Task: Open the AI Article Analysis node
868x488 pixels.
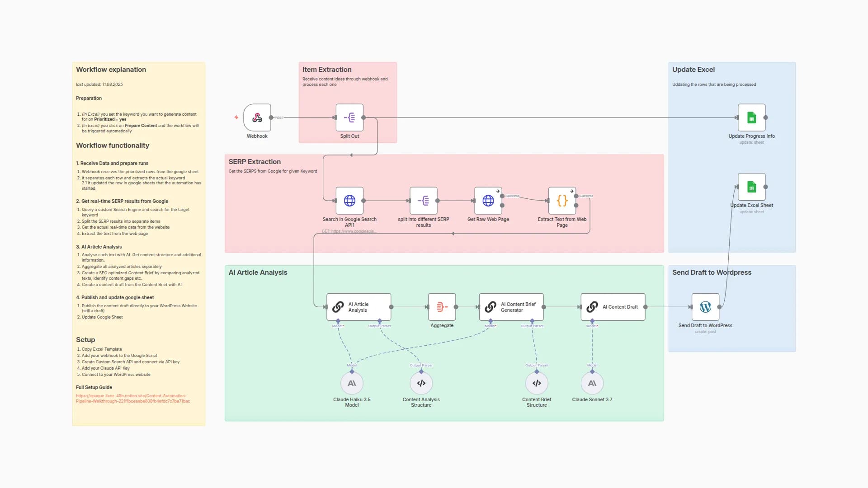Action: point(359,307)
